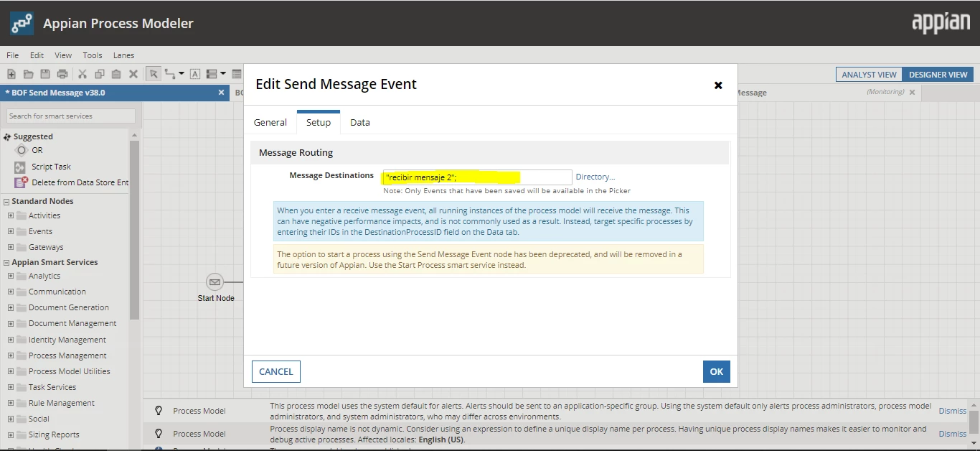Open the Tools menu
980x451 pixels.
93,55
